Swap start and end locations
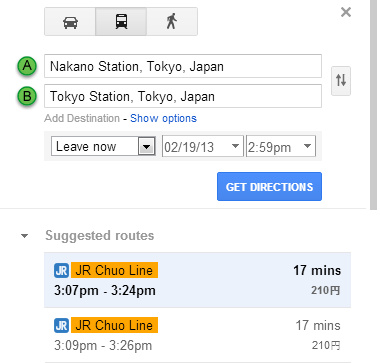 tap(341, 81)
